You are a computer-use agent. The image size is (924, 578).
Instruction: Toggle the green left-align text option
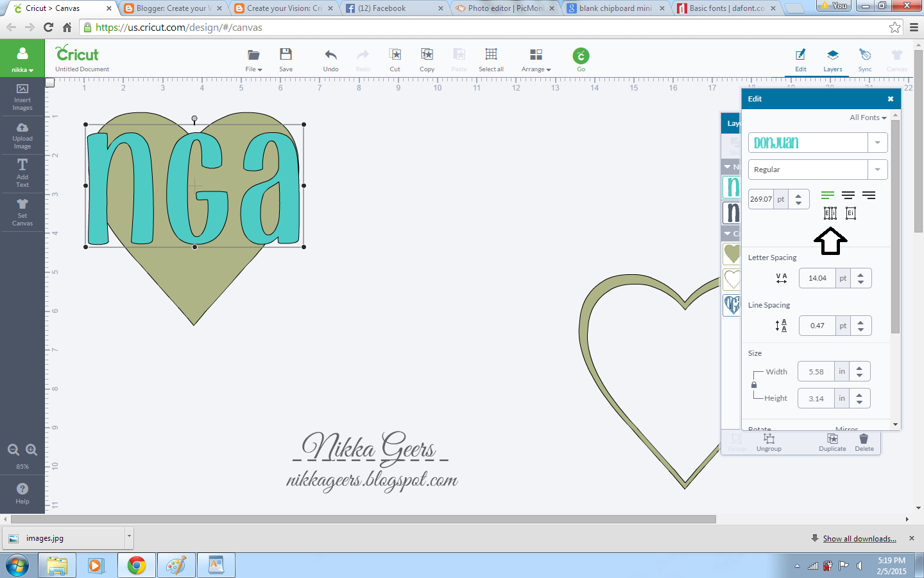point(827,195)
